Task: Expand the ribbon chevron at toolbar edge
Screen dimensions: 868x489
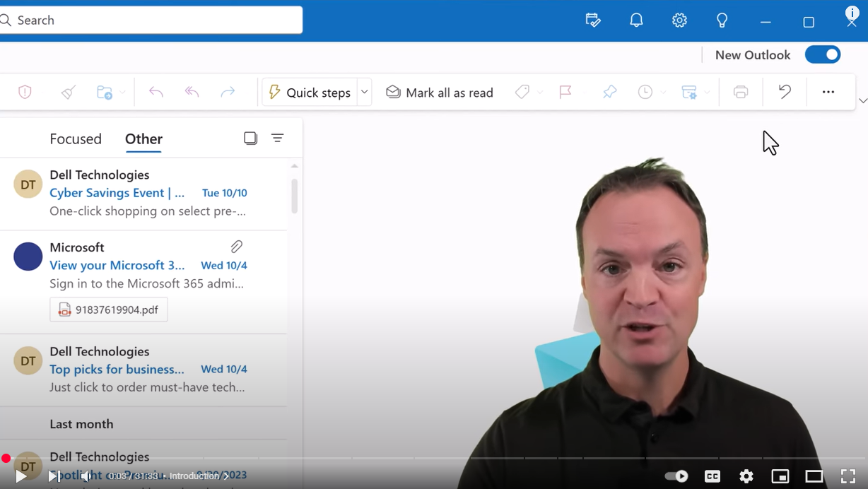Action: point(862,101)
